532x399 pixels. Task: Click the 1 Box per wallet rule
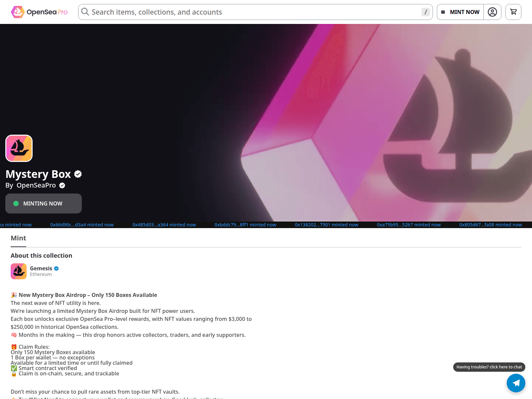coord(53,357)
